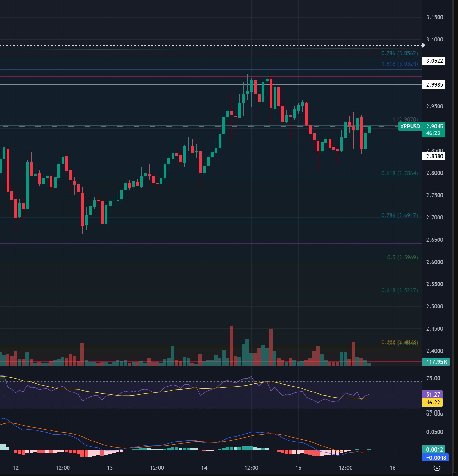Click the 2.7500 price axis value
458x476 pixels.
[434, 195]
